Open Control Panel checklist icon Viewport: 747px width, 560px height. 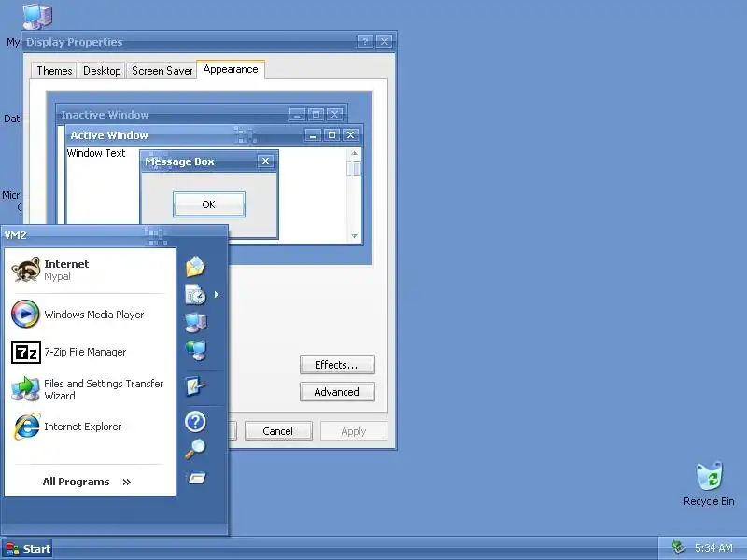coord(195,386)
